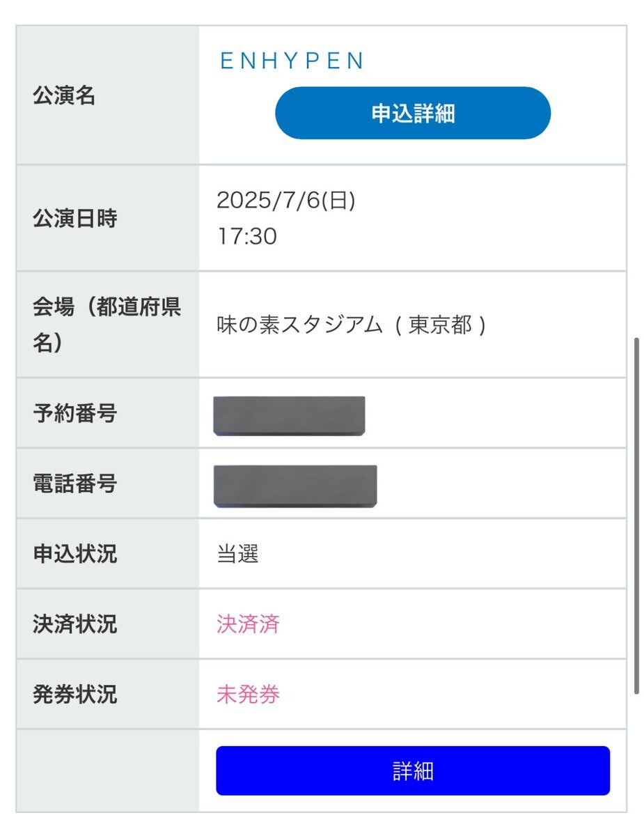Image resolution: width=644 pixels, height=836 pixels.
Task: Click the pink 未発券 ticketing status
Action: coord(248,695)
